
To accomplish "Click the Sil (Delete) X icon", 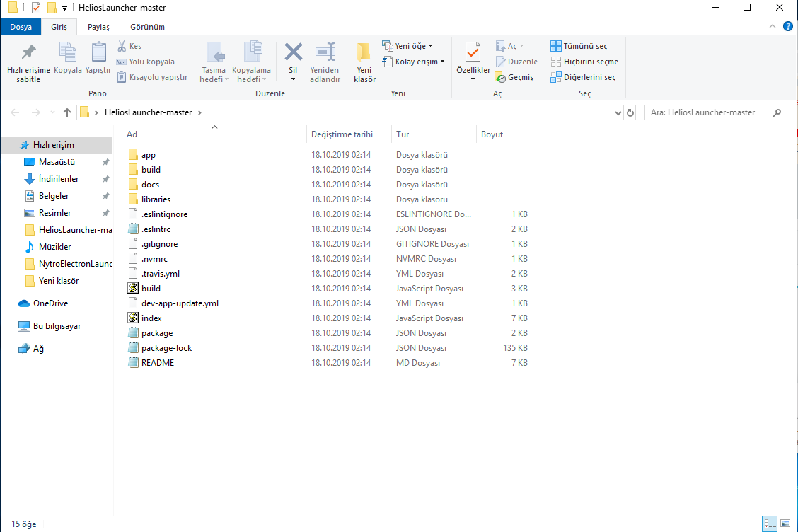I will [293, 52].
